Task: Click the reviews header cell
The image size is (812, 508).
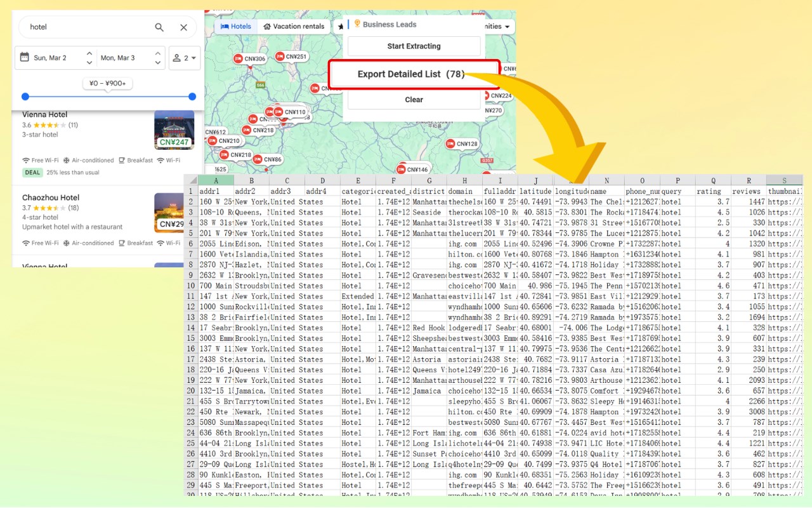Action: click(749, 191)
